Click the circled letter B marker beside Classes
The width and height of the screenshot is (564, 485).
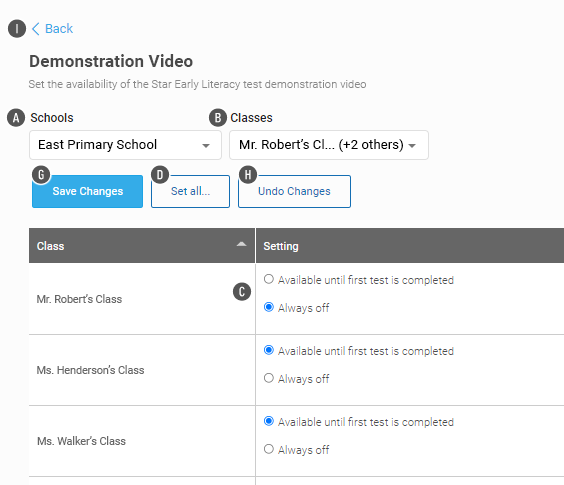(x=218, y=118)
